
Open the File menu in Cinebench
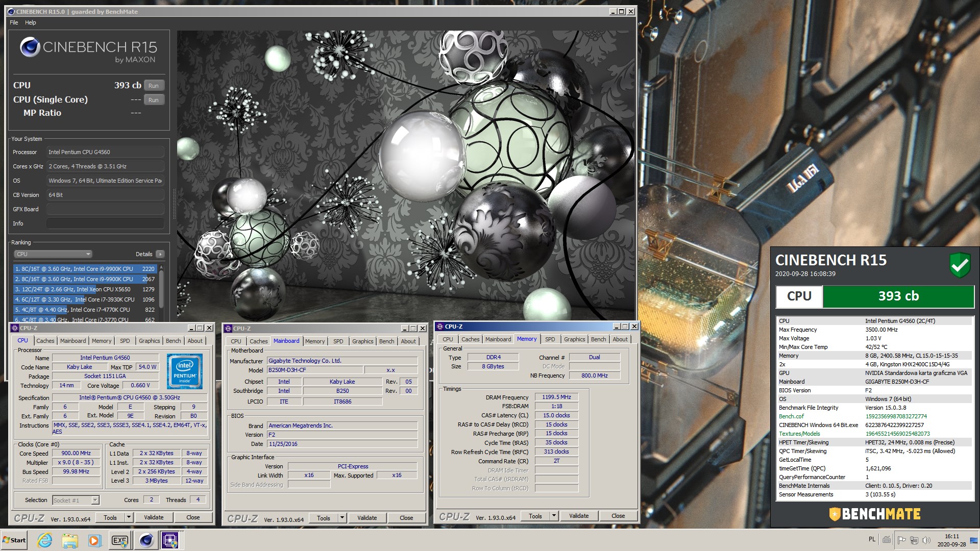pyautogui.click(x=14, y=22)
